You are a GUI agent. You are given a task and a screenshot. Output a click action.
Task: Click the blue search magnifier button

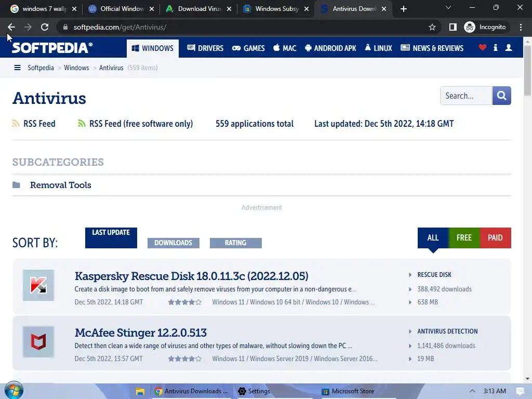tap(501, 96)
